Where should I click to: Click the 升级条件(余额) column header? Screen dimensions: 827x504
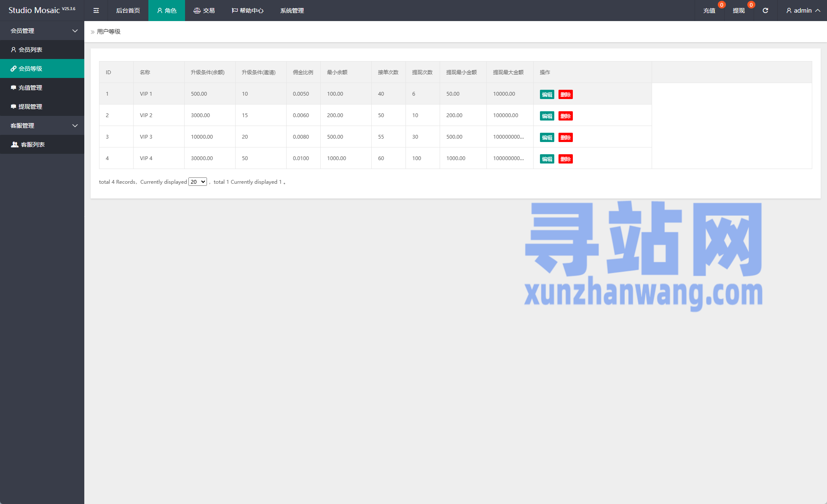(210, 72)
